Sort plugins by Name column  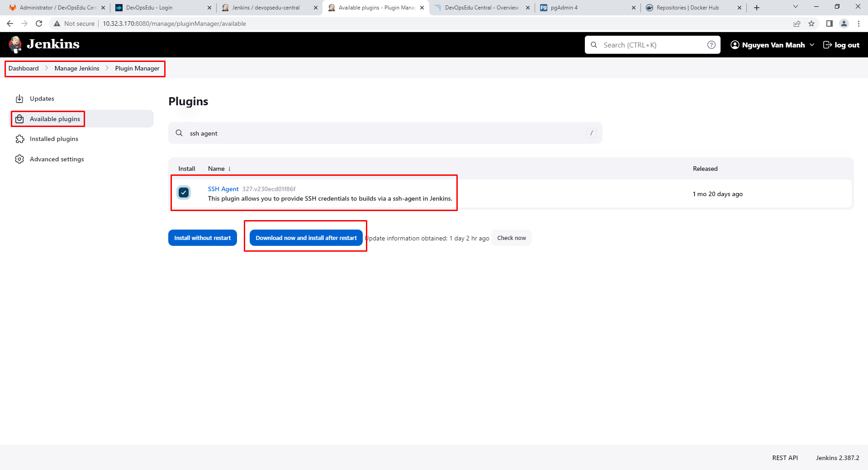click(x=219, y=169)
